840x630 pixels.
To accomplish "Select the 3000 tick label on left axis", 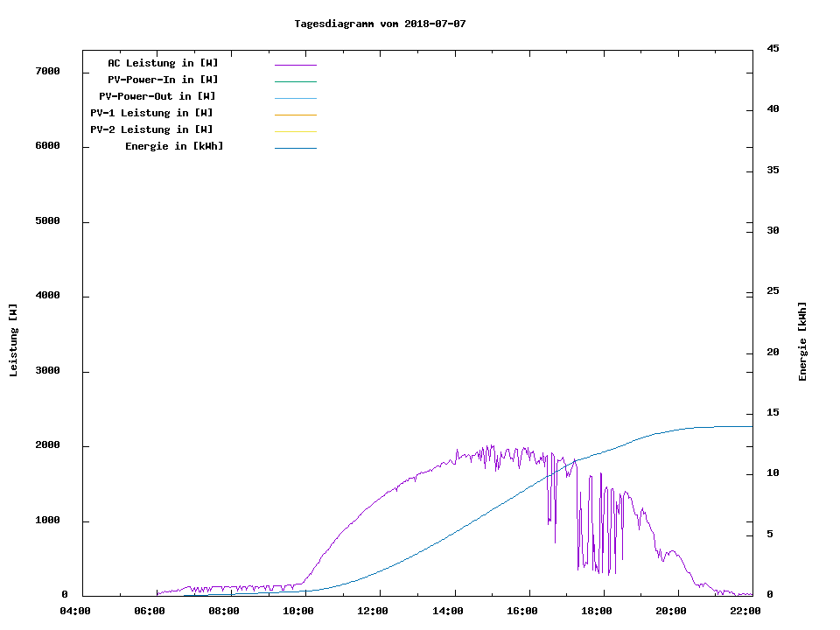I will coord(47,371).
